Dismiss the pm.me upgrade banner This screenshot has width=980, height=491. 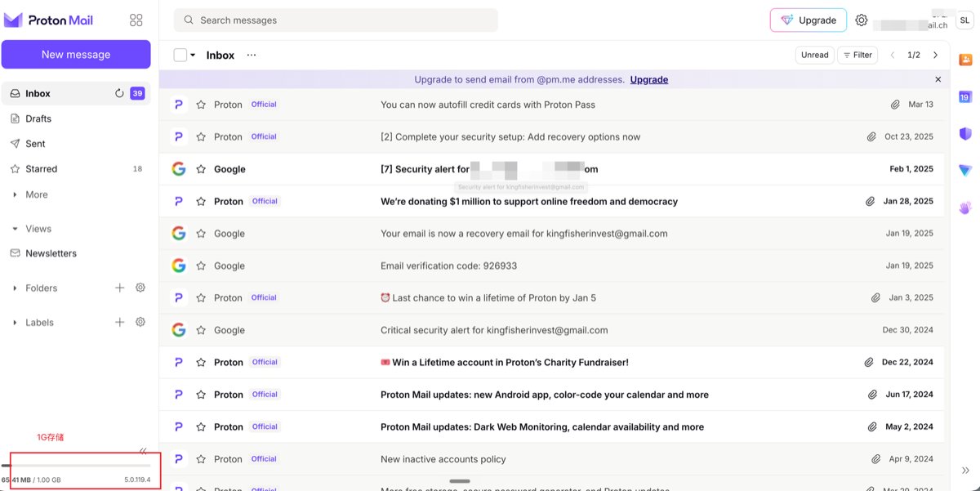click(x=938, y=79)
